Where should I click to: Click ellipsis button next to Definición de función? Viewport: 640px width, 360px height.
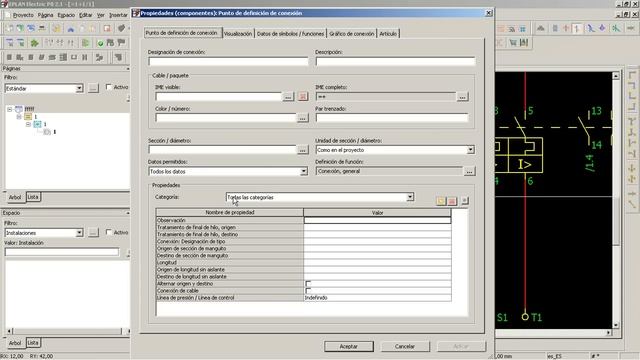tap(469, 171)
